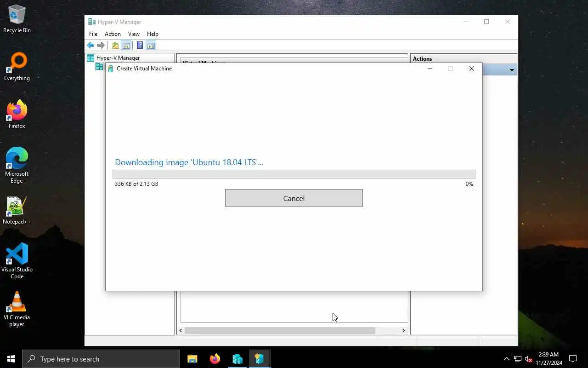Screen dimensions: 588x368
Task: Open Recycle Bin desktop icon
Action: (17, 19)
